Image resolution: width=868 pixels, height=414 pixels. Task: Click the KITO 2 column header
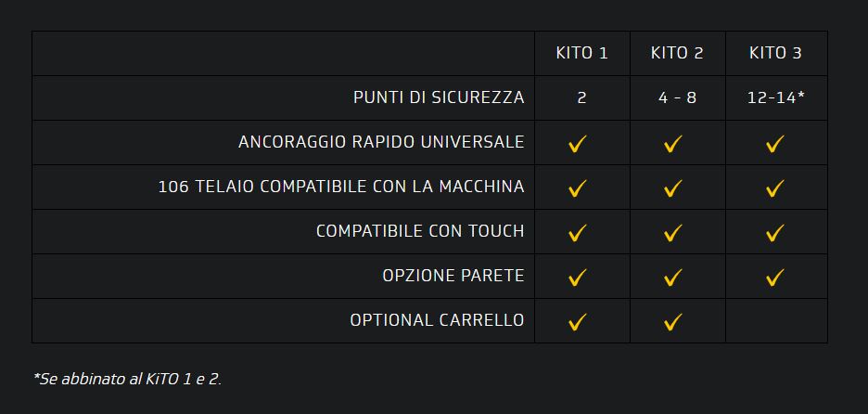(677, 53)
